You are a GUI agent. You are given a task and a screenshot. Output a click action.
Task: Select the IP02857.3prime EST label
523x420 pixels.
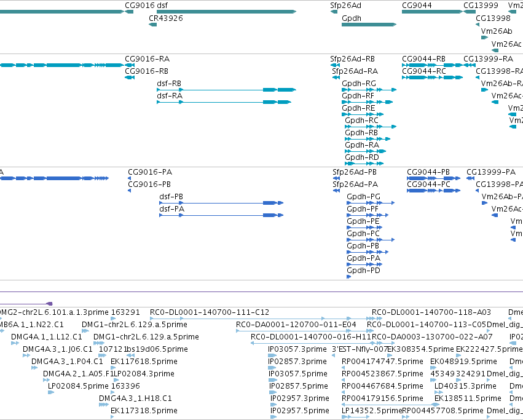297,362
